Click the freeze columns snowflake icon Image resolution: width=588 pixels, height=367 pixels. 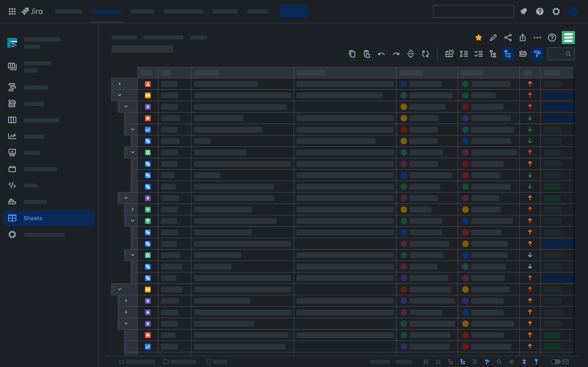tap(512, 362)
